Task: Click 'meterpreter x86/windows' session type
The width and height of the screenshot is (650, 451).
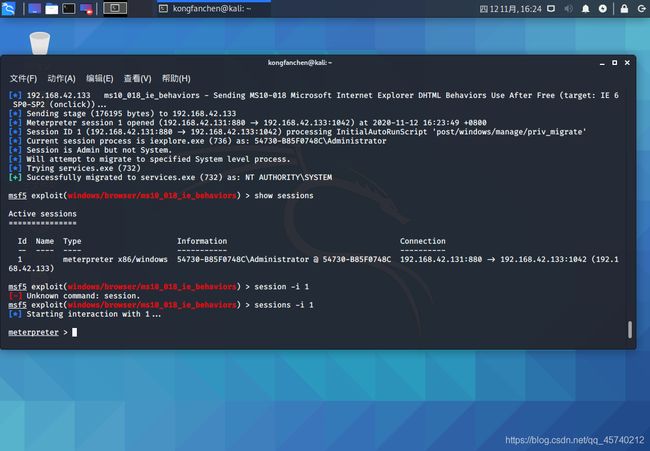Action: (x=115, y=259)
